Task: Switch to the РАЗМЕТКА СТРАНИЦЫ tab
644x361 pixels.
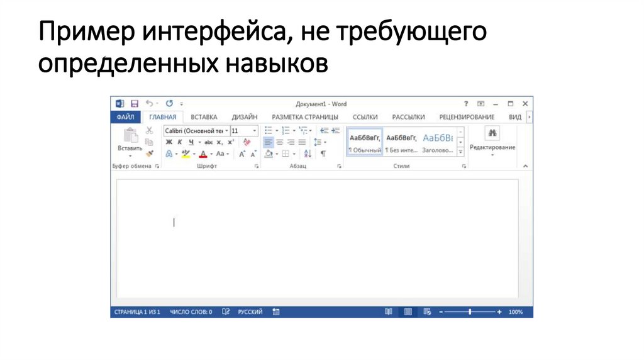Action: click(304, 117)
